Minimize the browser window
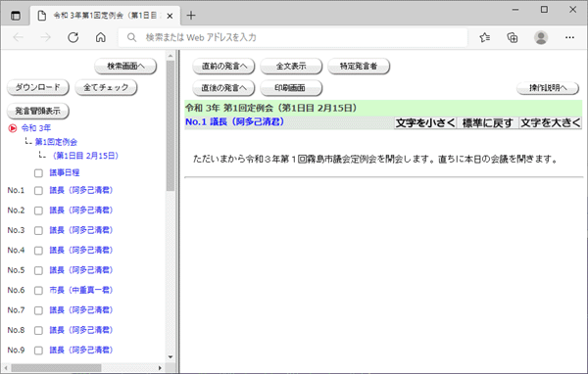This screenshot has height=374, width=588. pos(515,10)
